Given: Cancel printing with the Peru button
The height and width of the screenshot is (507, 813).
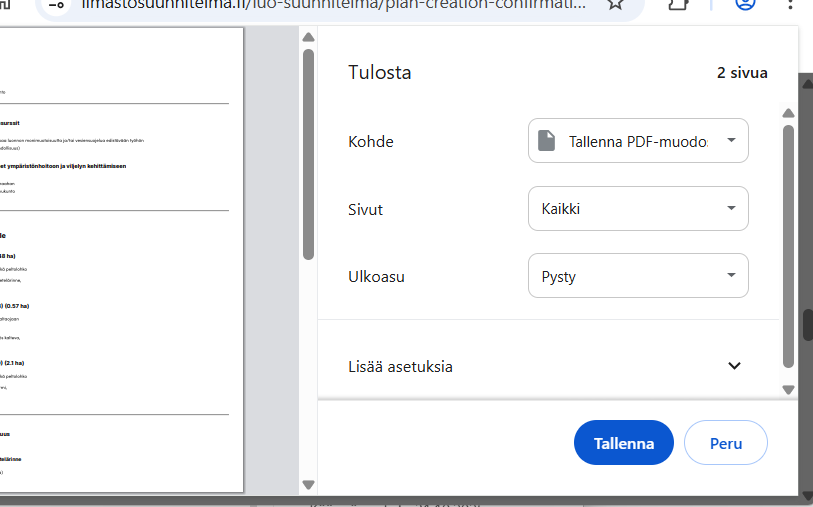Looking at the screenshot, I should pyautogui.click(x=725, y=443).
